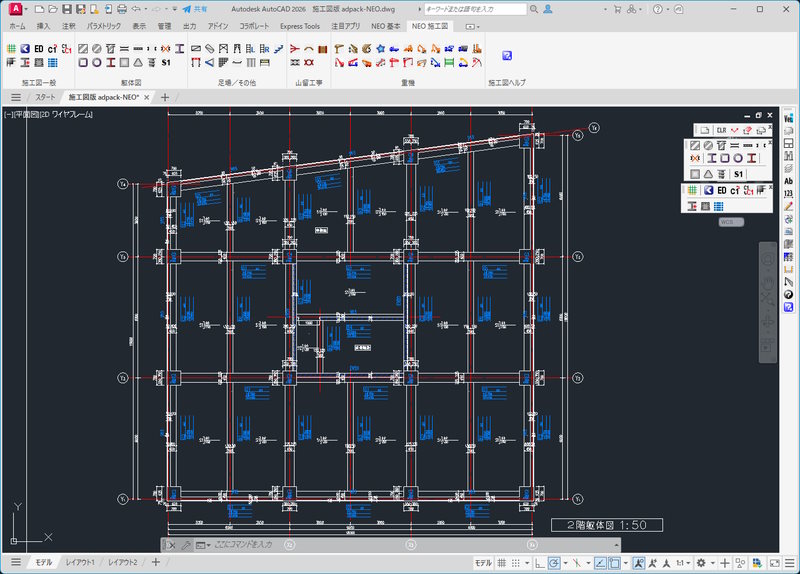The height and width of the screenshot is (574, 800).
Task: Select the Ab text tool in right sidebar
Action: [789, 181]
